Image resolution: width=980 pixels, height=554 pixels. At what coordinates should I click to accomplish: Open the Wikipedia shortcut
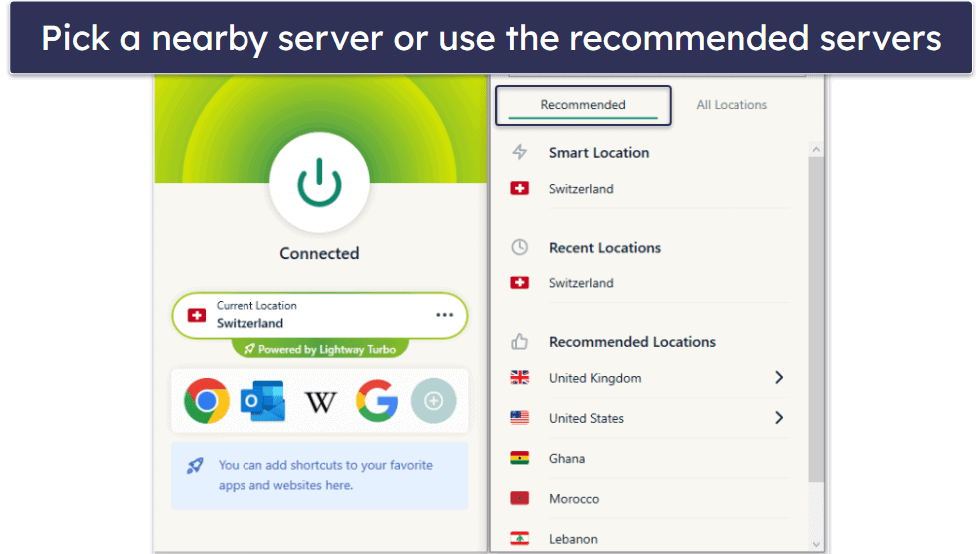tap(320, 402)
